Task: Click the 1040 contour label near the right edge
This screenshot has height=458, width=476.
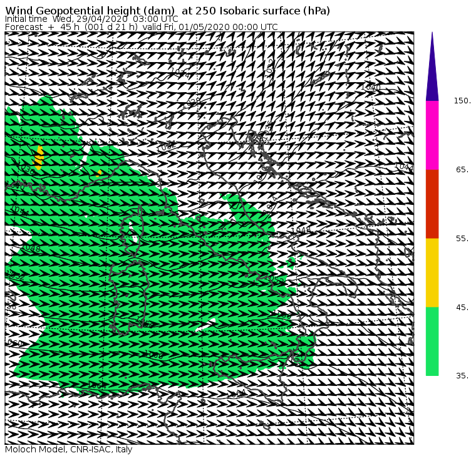Action: [x=371, y=87]
